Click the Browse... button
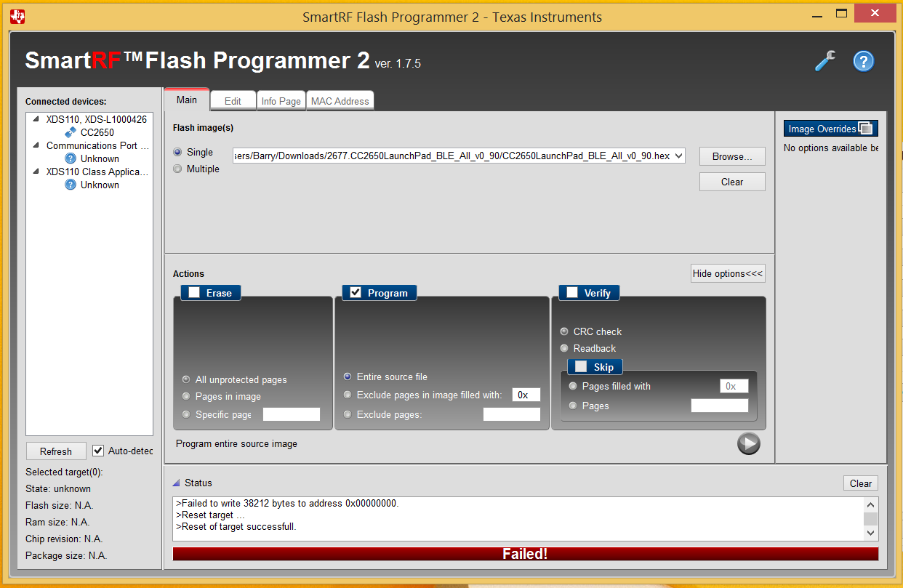The image size is (903, 588). click(x=732, y=156)
